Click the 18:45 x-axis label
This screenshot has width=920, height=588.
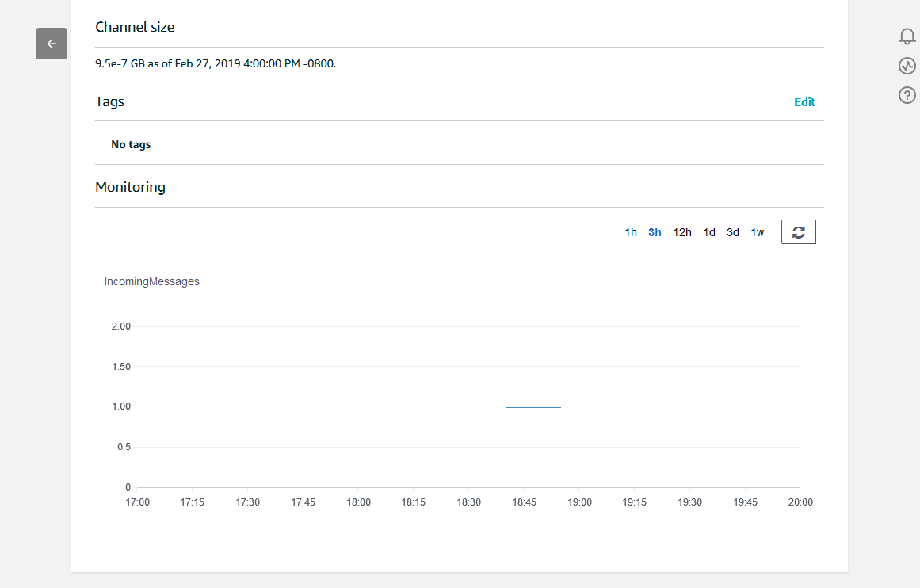point(525,502)
